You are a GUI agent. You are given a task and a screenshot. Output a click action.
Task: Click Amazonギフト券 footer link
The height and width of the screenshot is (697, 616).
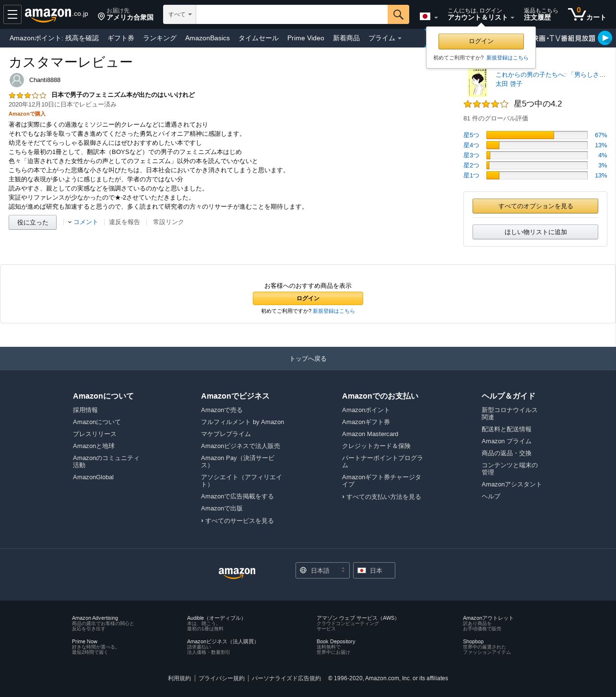pos(366,422)
